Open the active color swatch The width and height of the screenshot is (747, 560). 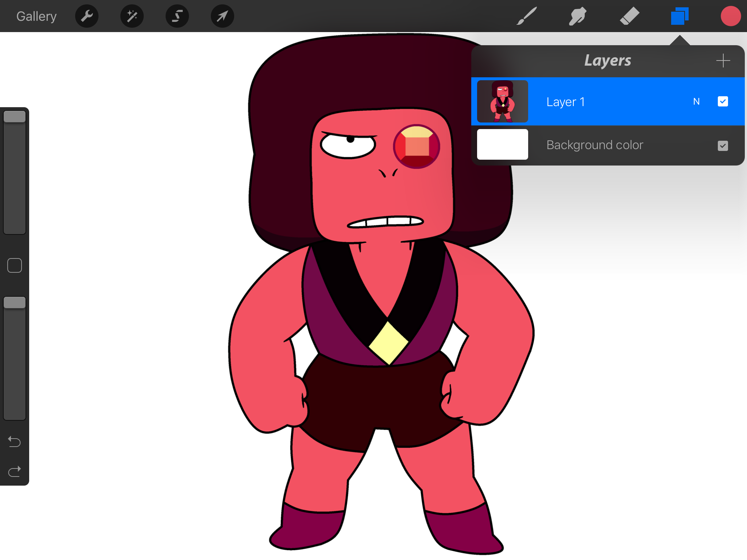tap(731, 16)
